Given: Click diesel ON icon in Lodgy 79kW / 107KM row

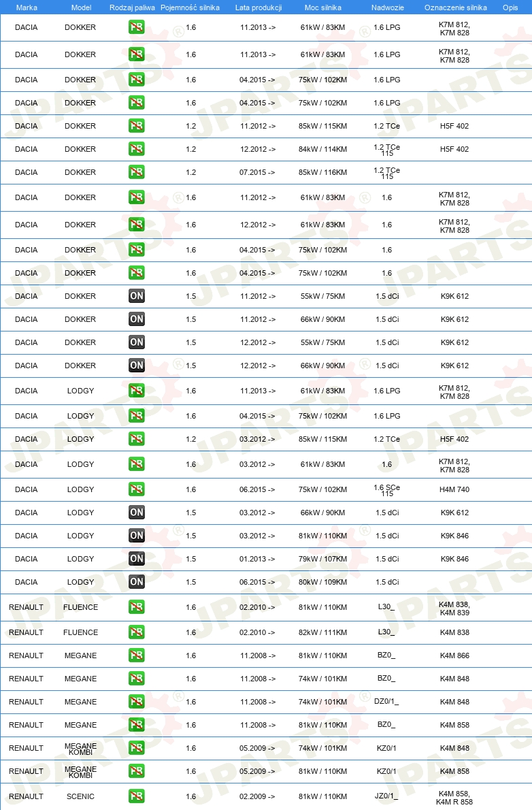Looking at the screenshot, I should 136,559.
